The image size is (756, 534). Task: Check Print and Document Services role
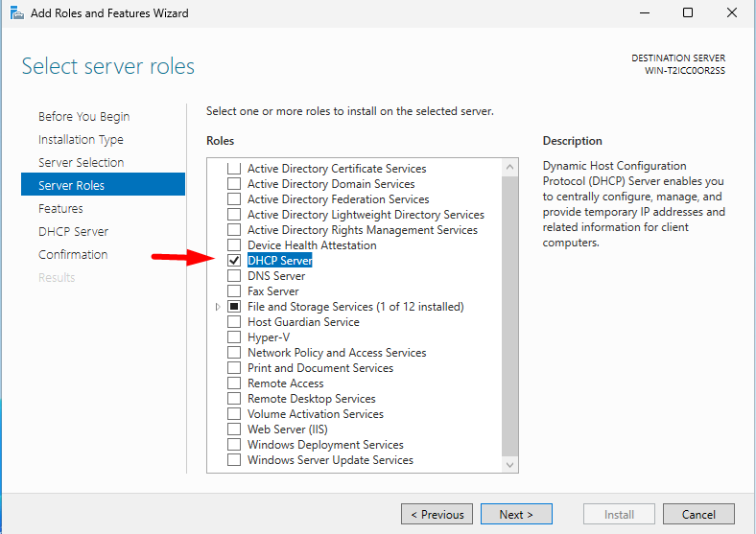pyautogui.click(x=234, y=368)
